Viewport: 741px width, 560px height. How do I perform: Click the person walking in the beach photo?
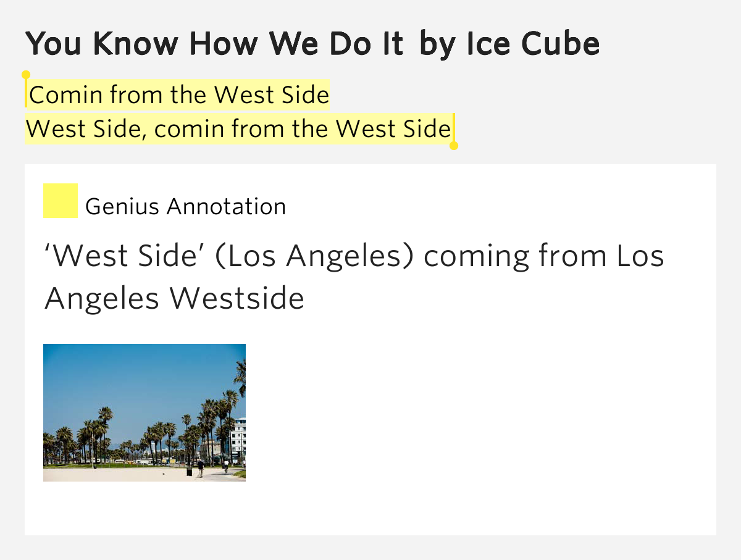201,469
